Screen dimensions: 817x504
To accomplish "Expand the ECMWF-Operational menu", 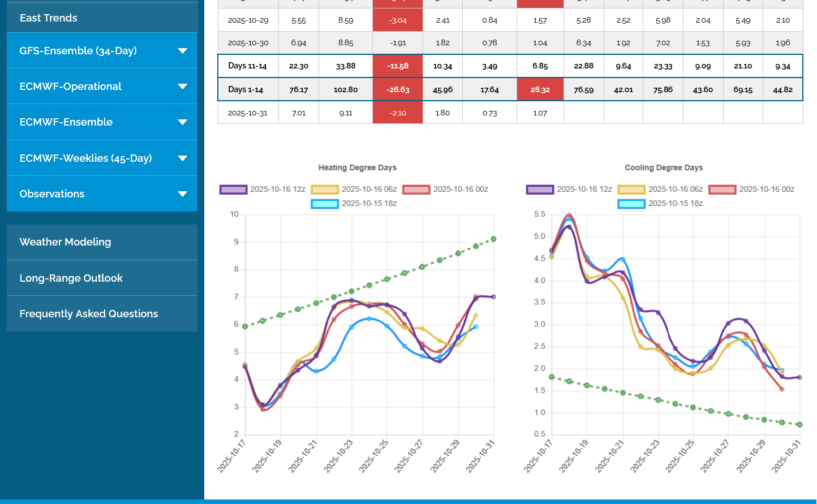I will tap(182, 87).
